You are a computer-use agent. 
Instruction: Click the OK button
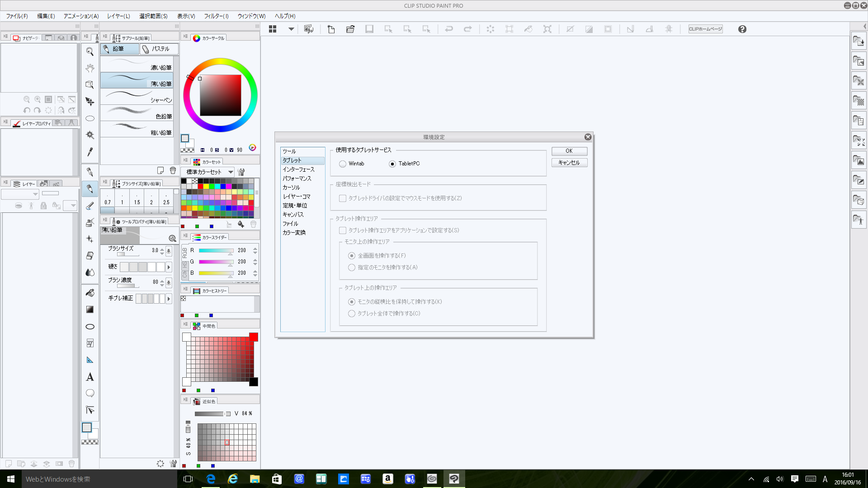569,151
